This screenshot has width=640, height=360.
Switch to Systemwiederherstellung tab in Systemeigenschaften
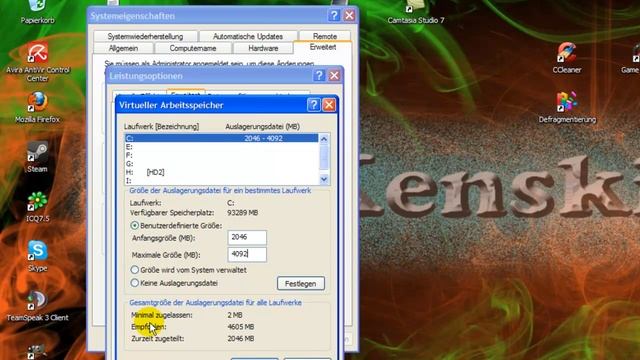[x=145, y=36]
